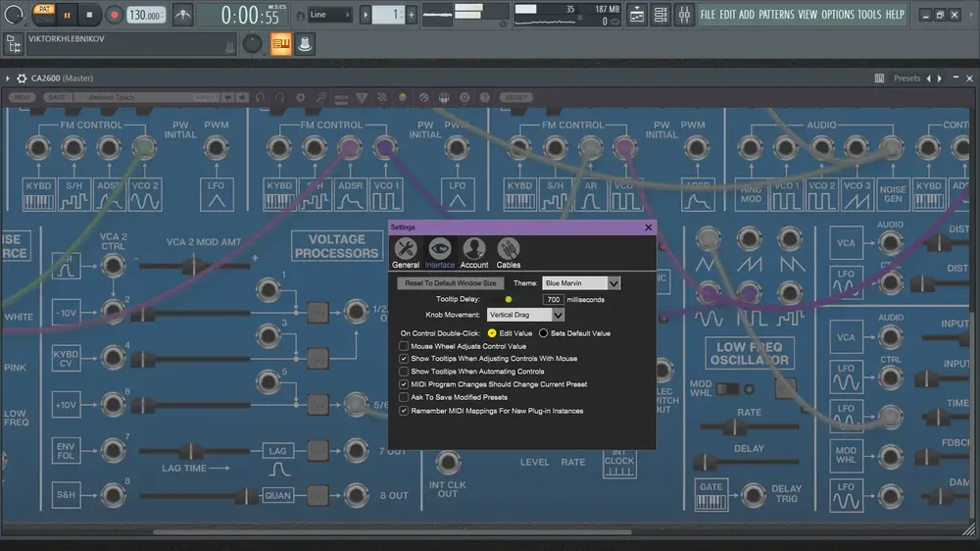
Task: Open the CA2600 plugin gear options
Action: (22, 78)
